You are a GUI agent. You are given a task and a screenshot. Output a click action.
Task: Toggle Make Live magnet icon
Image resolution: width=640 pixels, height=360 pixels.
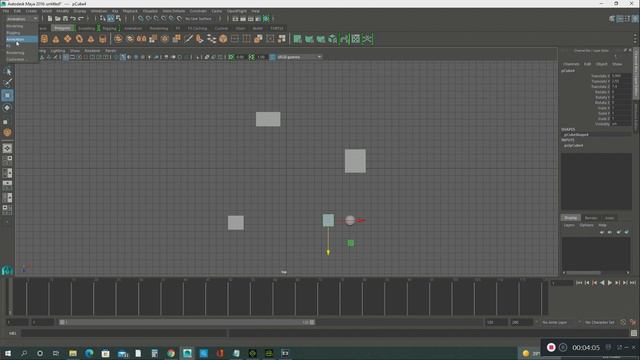(179, 19)
